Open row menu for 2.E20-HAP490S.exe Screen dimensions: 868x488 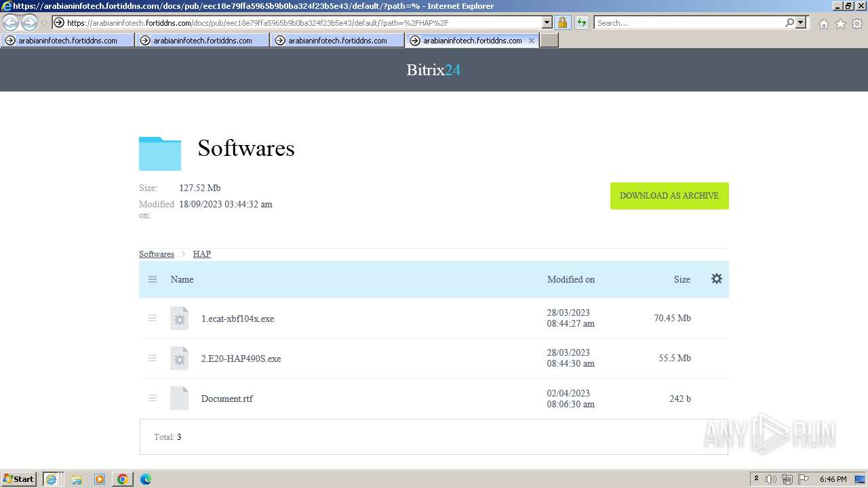(153, 358)
